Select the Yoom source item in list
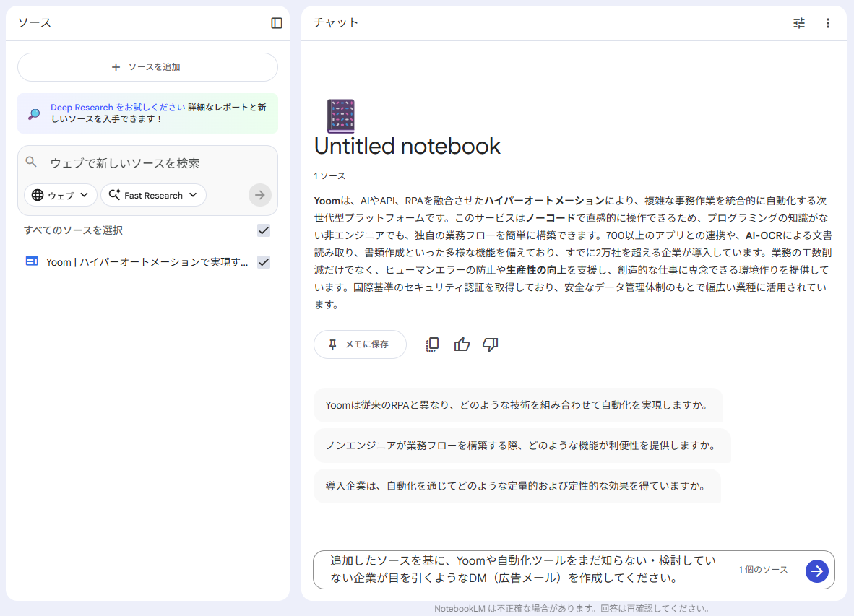Image resolution: width=854 pixels, height=616 pixels. [x=137, y=262]
